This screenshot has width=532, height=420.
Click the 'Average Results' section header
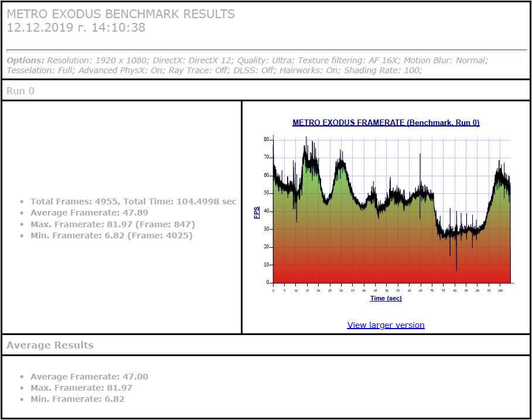[x=50, y=345]
